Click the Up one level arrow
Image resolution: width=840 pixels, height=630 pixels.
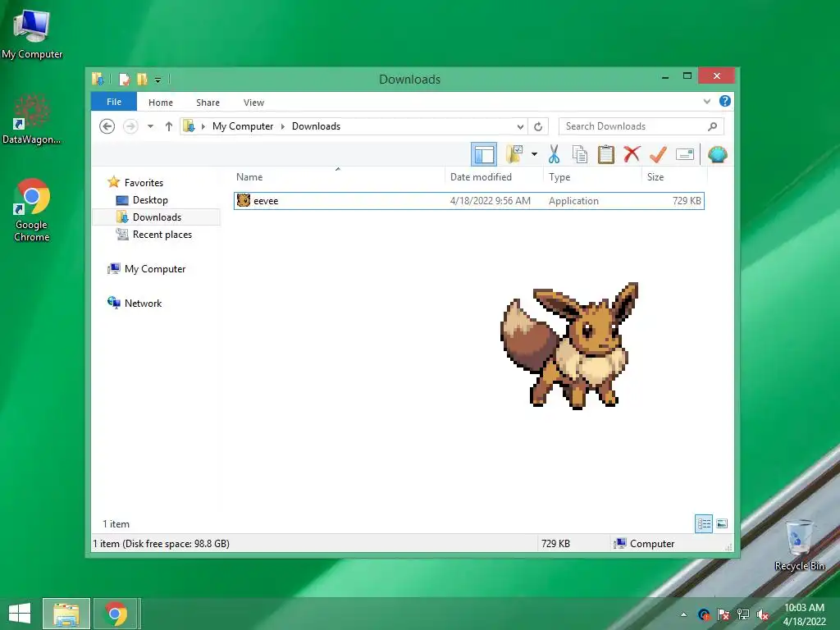pyautogui.click(x=169, y=126)
